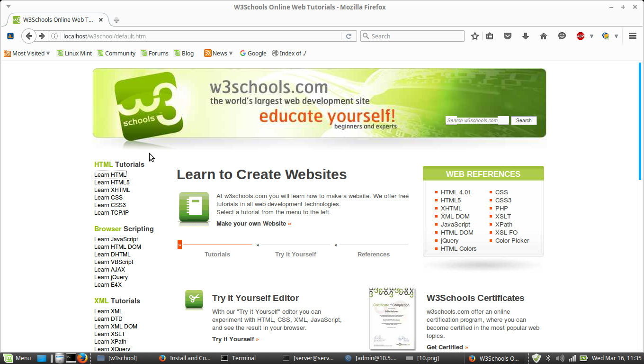
Task: Open jQuery reference link
Action: (x=449, y=240)
